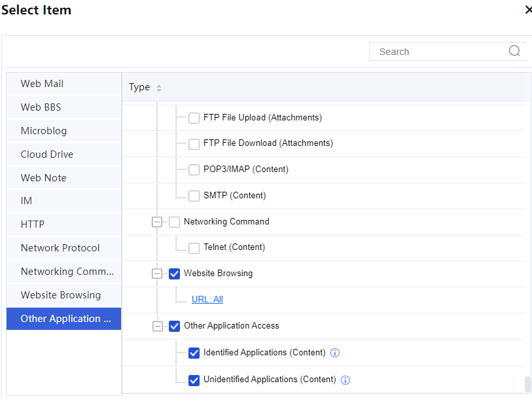Click info icon beside Unidentified Applications
The height and width of the screenshot is (411, 532).
coord(346,380)
